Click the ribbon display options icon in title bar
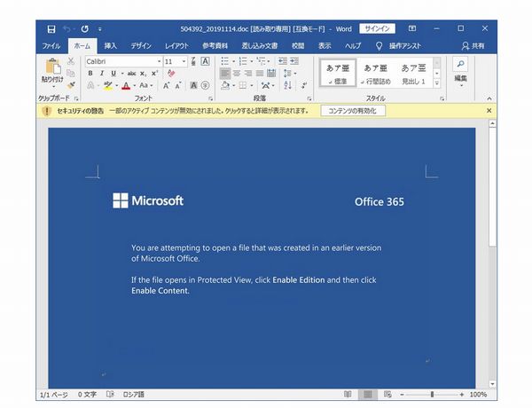 click(412, 29)
